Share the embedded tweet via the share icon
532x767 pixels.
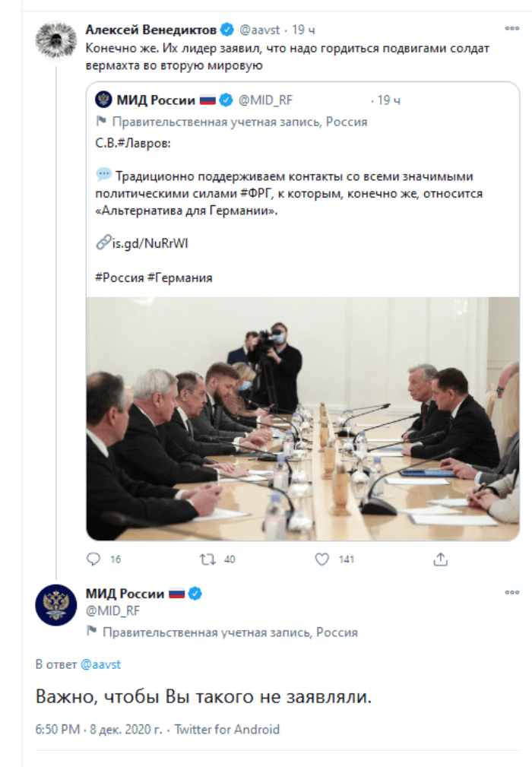coord(442,559)
